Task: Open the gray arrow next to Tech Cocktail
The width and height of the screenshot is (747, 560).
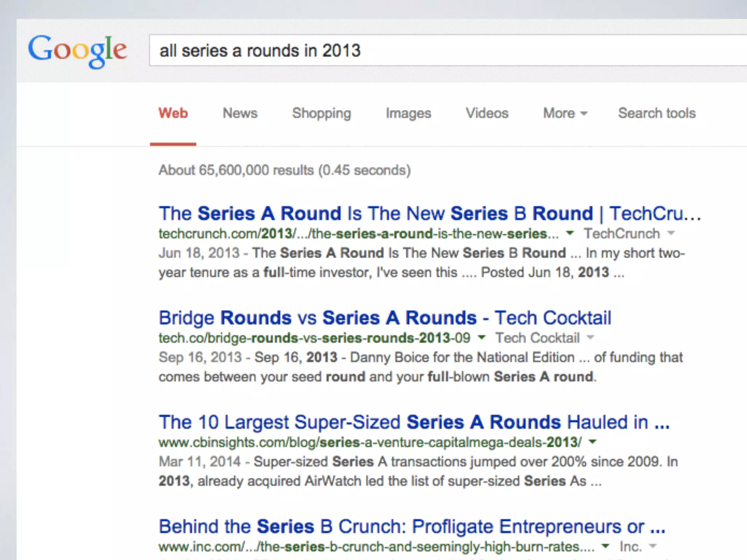Action: click(590, 337)
